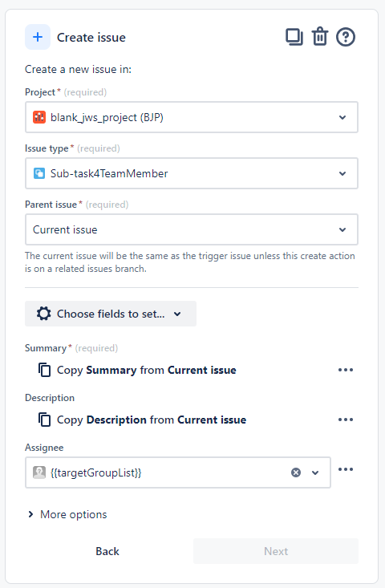Viewport: 385px width, 588px height.
Task: Click the copy icon beside Description
Action: pyautogui.click(x=44, y=420)
